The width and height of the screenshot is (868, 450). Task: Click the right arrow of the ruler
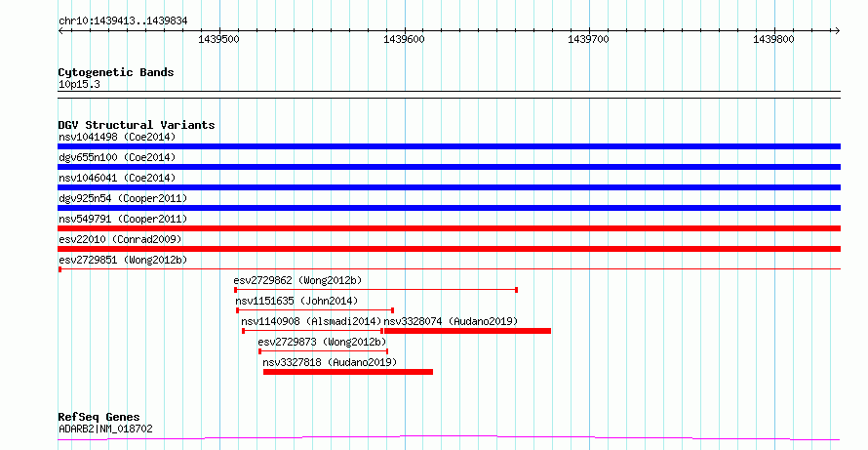coord(837,31)
